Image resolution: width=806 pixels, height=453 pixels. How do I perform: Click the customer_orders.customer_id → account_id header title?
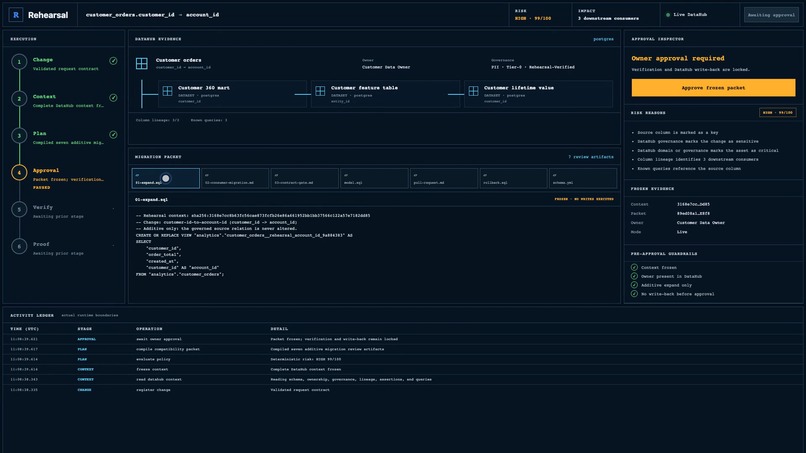coord(152,15)
